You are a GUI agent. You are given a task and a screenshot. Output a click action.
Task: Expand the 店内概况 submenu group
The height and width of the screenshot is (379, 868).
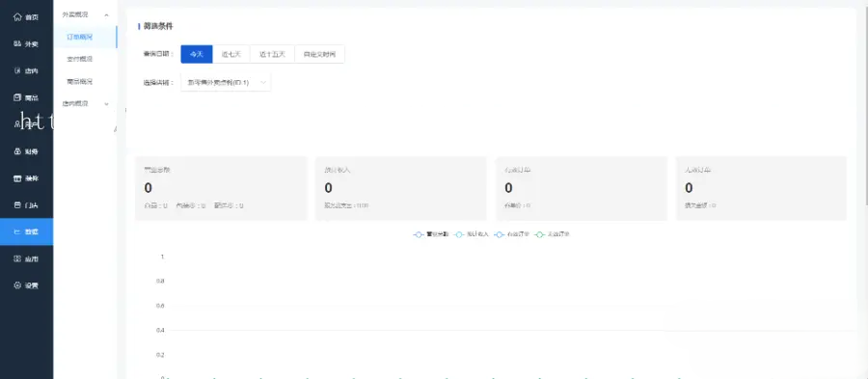point(85,103)
